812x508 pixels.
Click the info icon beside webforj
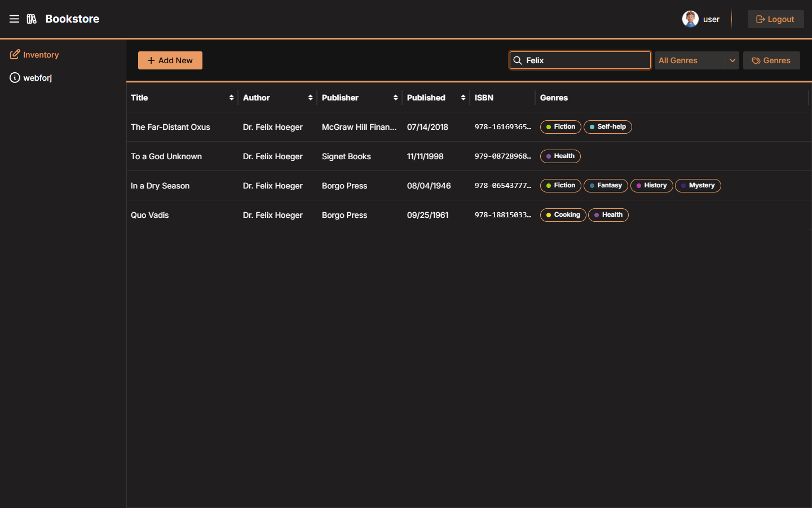point(15,77)
